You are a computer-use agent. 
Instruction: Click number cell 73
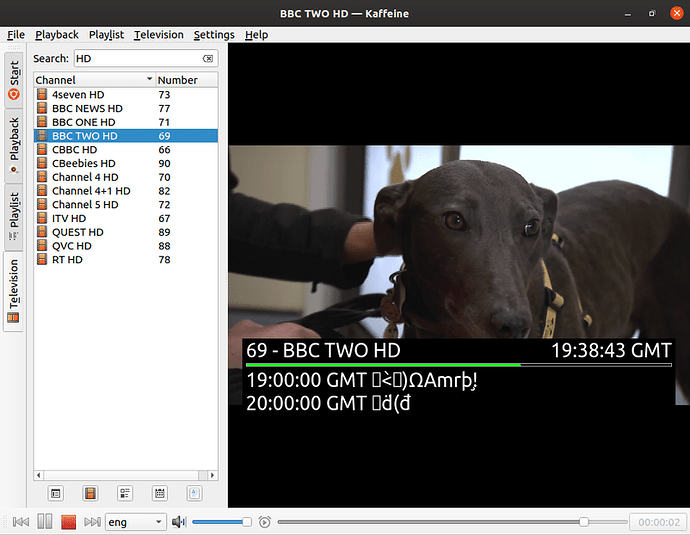[x=164, y=95]
